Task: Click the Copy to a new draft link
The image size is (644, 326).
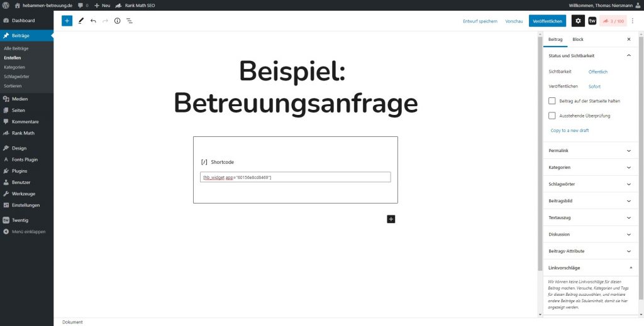Action: pos(569,131)
